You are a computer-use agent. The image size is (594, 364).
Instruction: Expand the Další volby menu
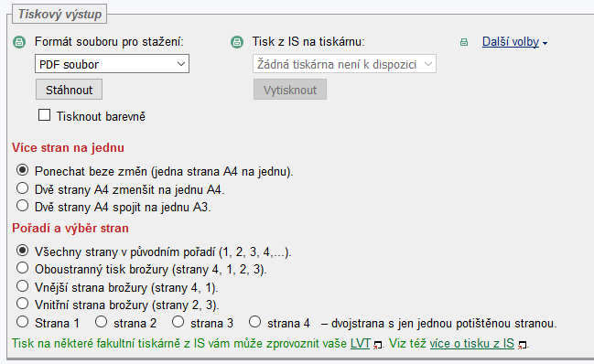514,42
